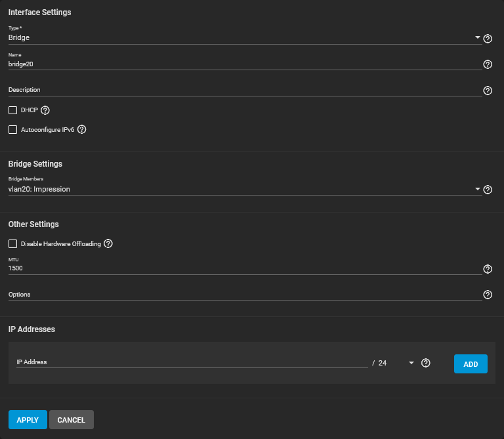Cancel the interface changes
The height and width of the screenshot is (439, 504).
click(x=72, y=420)
